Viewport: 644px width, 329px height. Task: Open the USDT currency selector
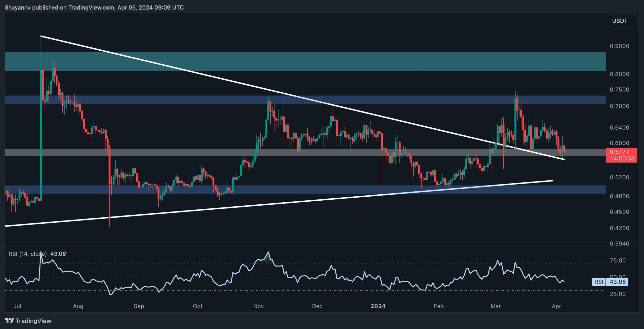coord(620,21)
